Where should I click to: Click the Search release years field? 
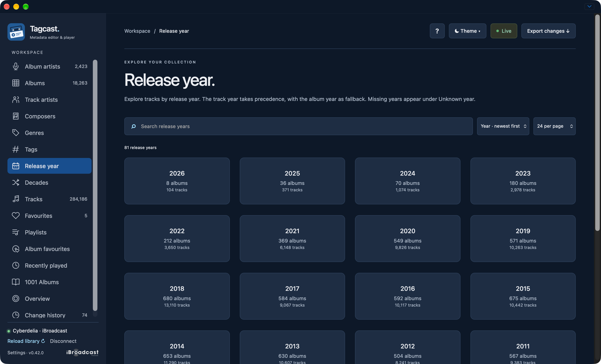tap(299, 126)
